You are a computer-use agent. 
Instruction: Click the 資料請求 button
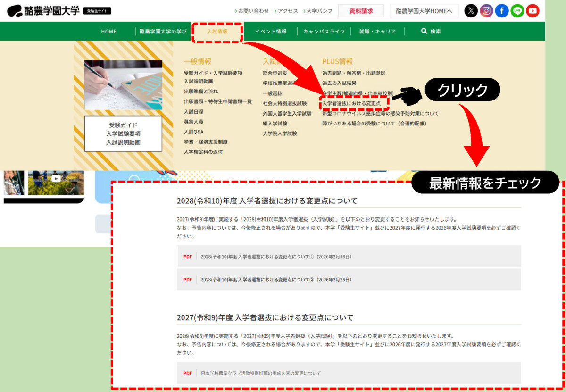pos(361,11)
